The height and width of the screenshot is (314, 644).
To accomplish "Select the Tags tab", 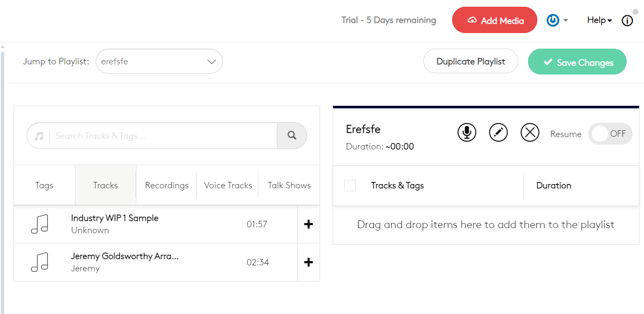I will click(x=44, y=185).
